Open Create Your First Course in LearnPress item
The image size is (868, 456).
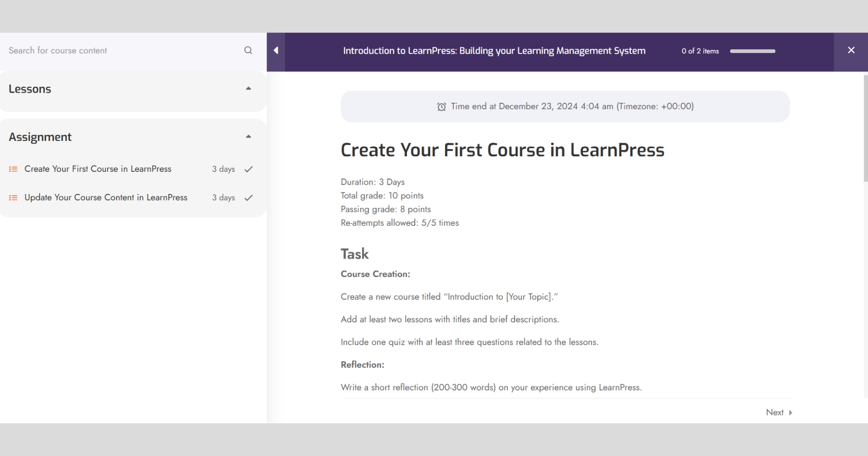(x=98, y=169)
